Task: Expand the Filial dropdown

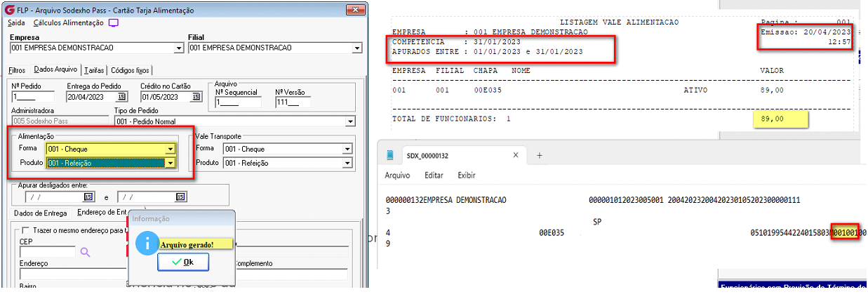Action: click(x=357, y=48)
